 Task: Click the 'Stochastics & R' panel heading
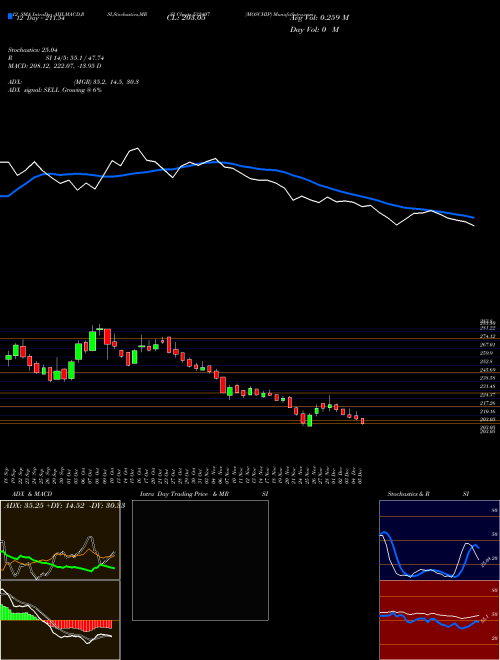[x=409, y=494]
